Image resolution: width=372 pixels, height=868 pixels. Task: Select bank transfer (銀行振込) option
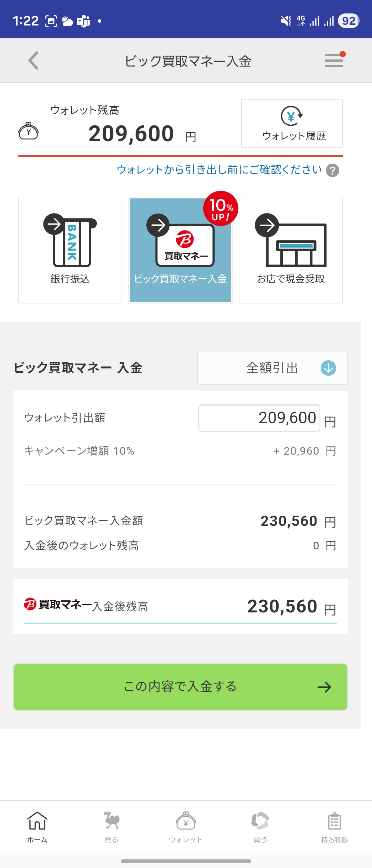(70, 250)
